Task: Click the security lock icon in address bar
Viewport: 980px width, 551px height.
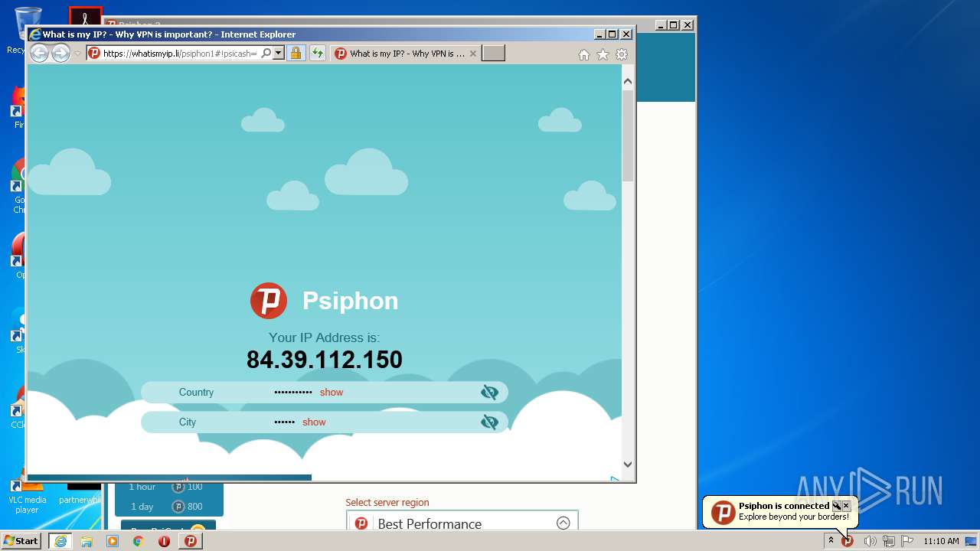Action: click(x=296, y=54)
